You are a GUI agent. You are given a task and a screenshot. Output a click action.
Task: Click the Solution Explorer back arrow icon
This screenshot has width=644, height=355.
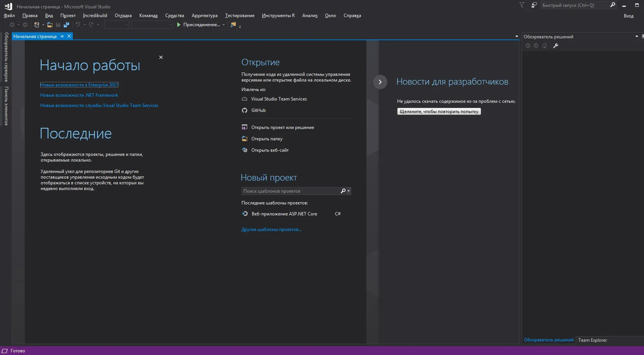pos(528,46)
